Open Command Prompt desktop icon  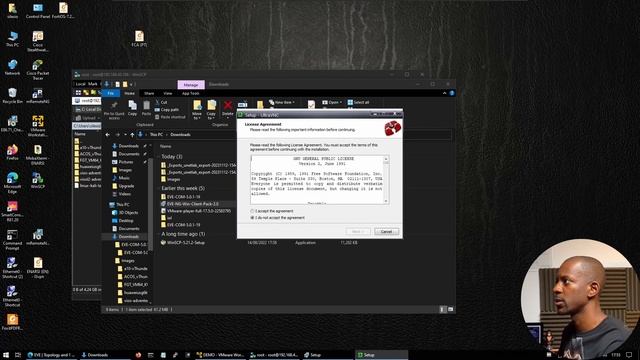pos(12,240)
